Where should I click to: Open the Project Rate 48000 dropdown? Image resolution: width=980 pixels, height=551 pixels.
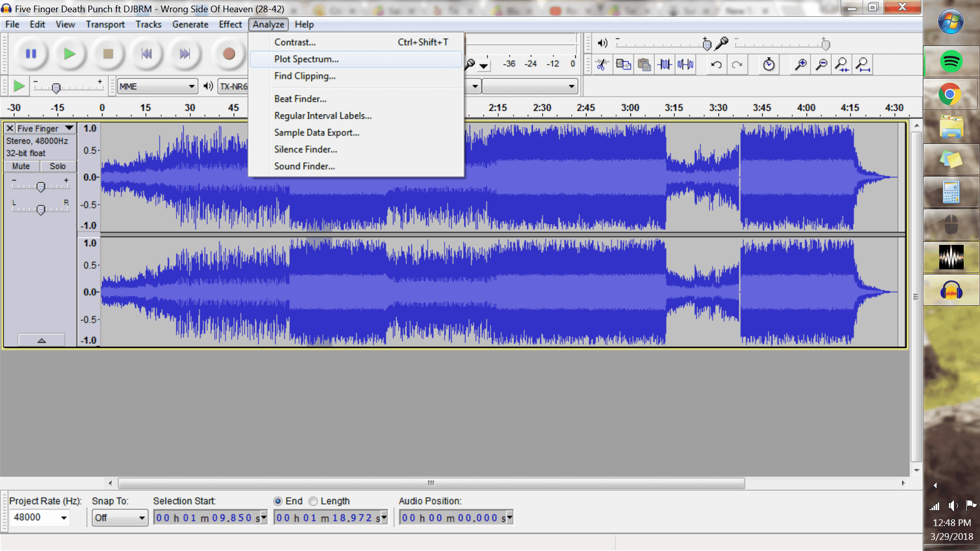point(64,518)
